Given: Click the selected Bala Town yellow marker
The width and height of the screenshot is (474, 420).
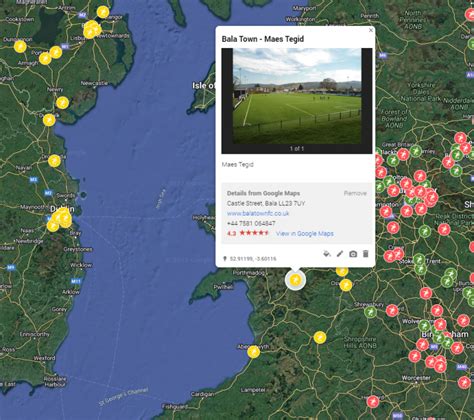Looking at the screenshot, I should pos(295,280).
